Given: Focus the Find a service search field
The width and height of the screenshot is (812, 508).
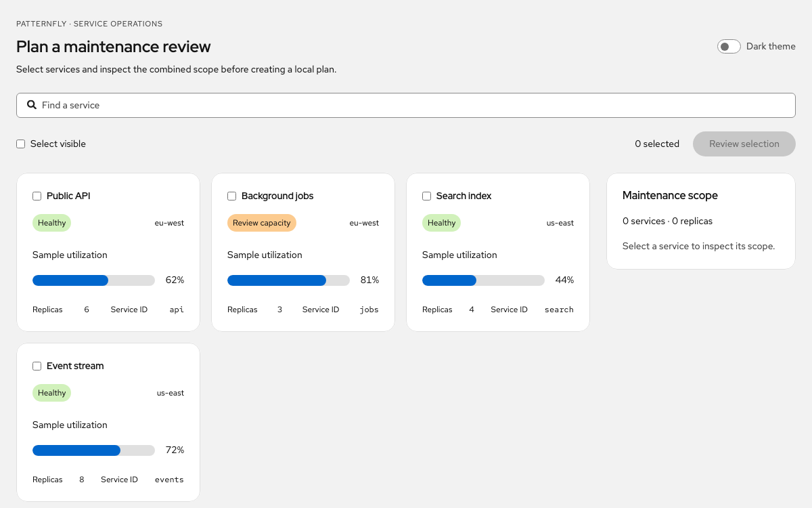Looking at the screenshot, I should pos(406,105).
